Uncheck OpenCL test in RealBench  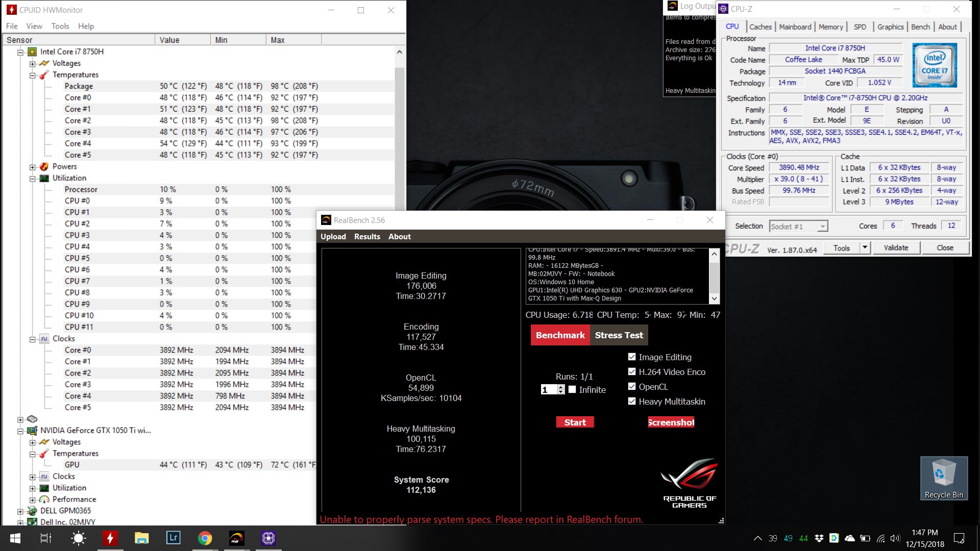pyautogui.click(x=632, y=387)
